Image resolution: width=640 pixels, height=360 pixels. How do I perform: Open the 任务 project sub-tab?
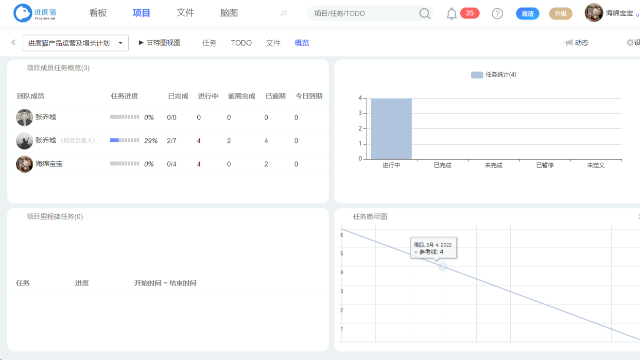point(209,43)
